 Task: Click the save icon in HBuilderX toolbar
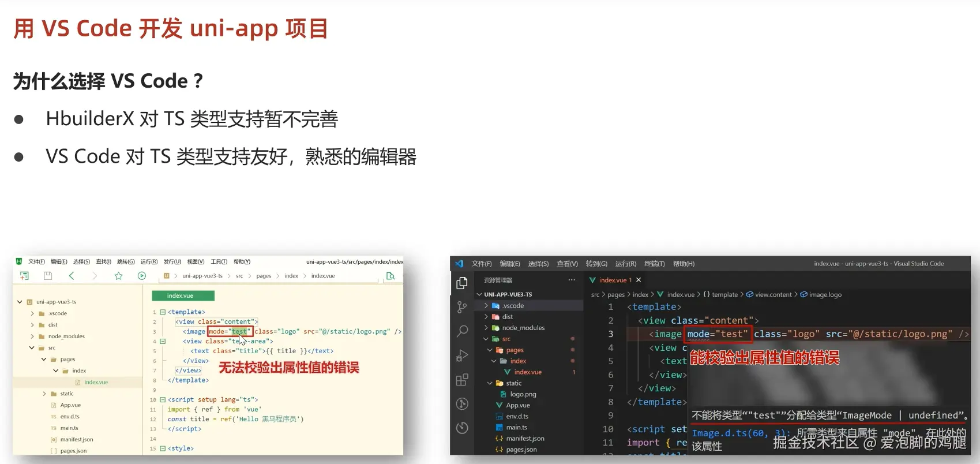pos(48,276)
